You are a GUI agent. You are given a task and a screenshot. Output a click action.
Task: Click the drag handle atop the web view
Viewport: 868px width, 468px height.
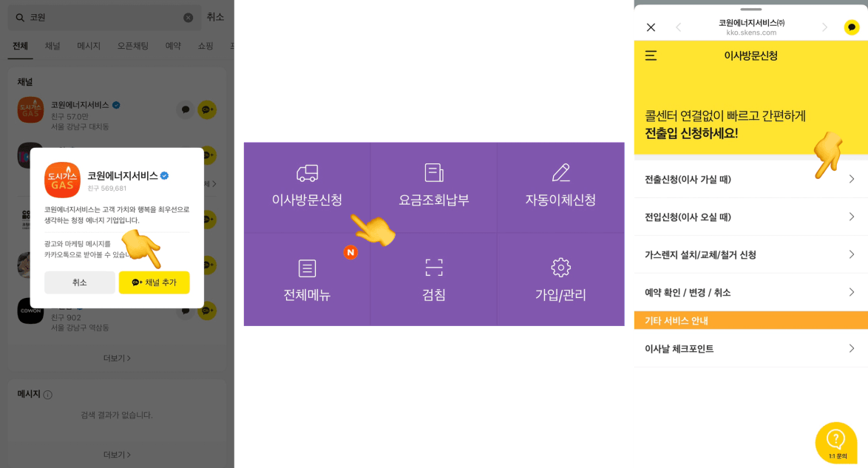coord(751,9)
